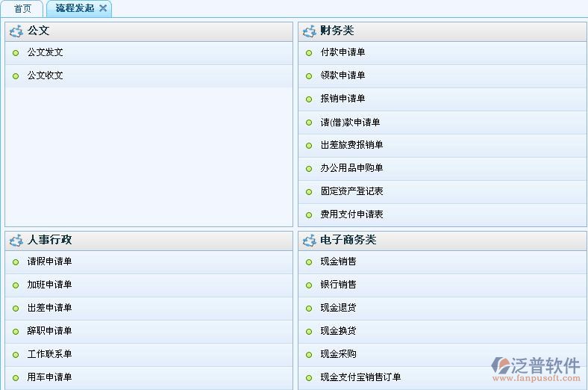Click the green bullet beside 报销申请单
The image size is (588, 390).
click(309, 99)
